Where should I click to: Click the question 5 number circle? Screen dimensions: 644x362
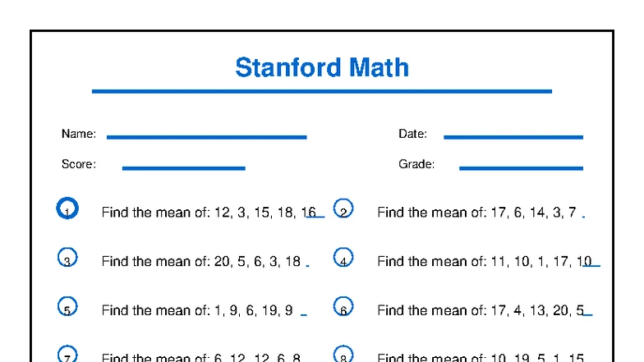point(68,306)
